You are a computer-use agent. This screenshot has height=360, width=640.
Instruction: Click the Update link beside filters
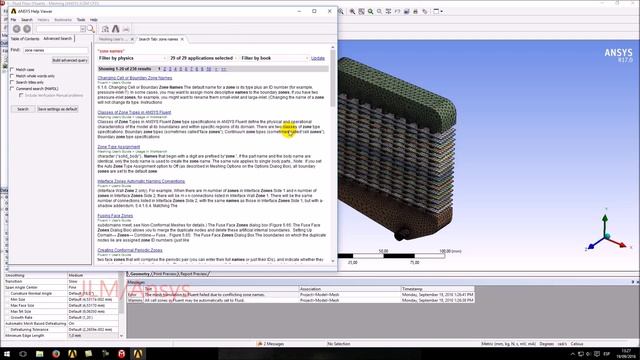(x=318, y=58)
